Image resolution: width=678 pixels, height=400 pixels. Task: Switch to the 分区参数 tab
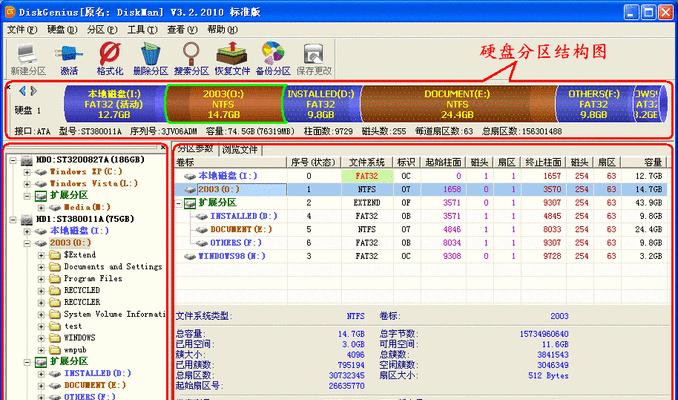click(195, 149)
